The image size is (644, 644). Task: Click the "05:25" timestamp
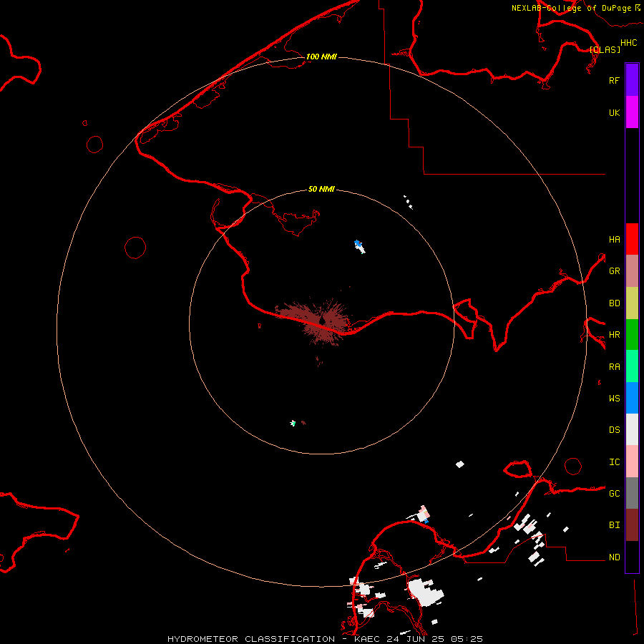(467, 639)
